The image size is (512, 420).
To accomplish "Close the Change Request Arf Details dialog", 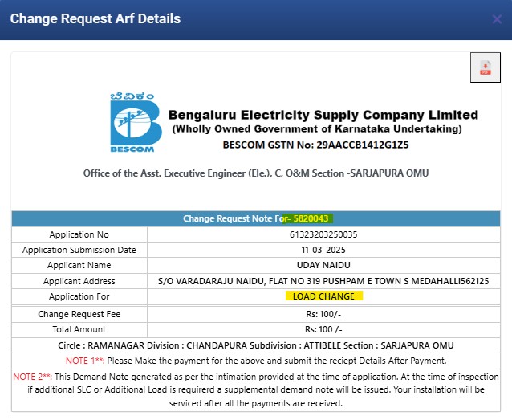I will coord(497,19).
